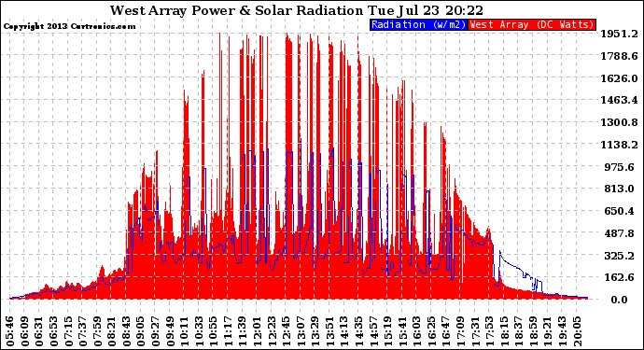Click the 08:21 time label
This screenshot has width=644, height=350.
point(112,331)
